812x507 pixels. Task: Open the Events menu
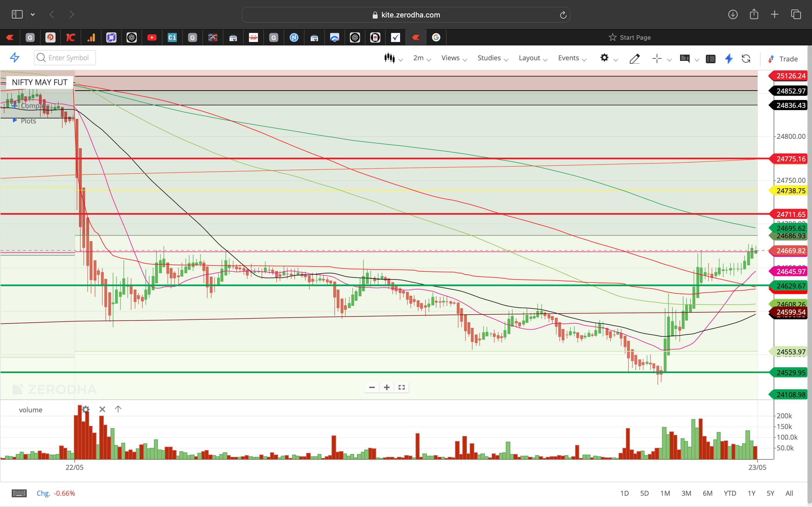[569, 58]
